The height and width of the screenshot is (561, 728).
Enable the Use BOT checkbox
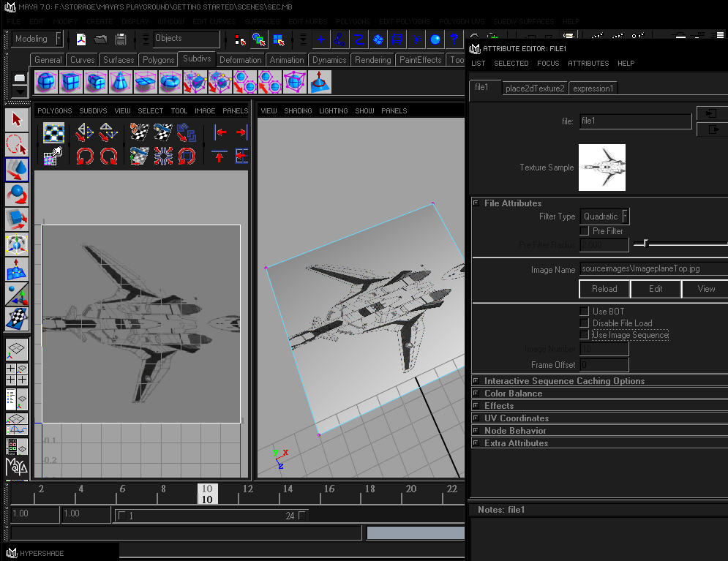(585, 311)
